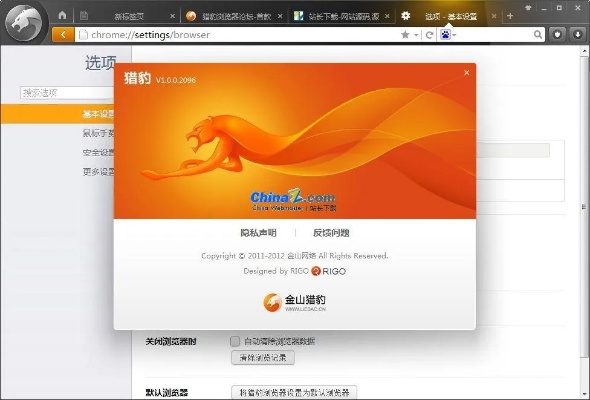
Task: Click the page vertical scrollbar
Action: [584, 207]
